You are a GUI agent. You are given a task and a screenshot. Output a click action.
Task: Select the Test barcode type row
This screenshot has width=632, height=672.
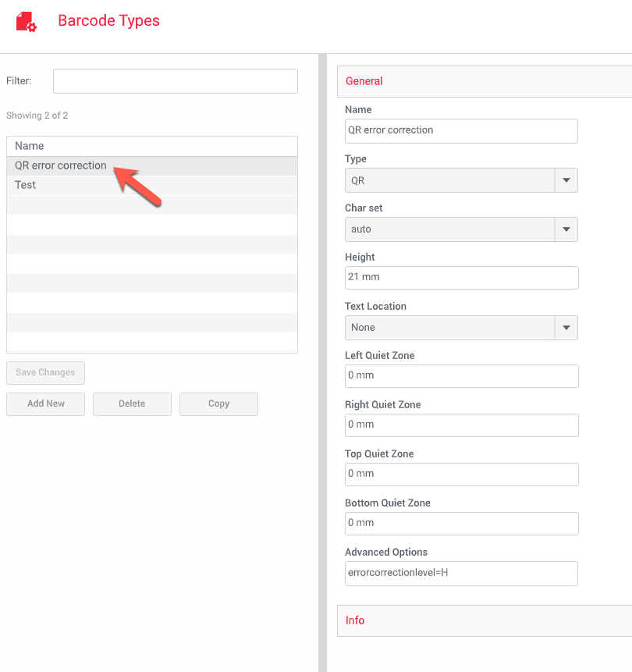click(26, 185)
